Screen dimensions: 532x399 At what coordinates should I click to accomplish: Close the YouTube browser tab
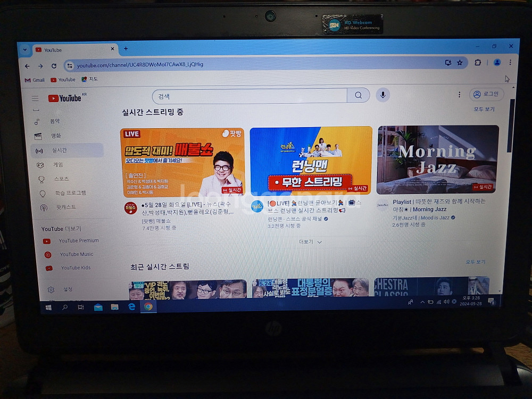[x=112, y=49]
